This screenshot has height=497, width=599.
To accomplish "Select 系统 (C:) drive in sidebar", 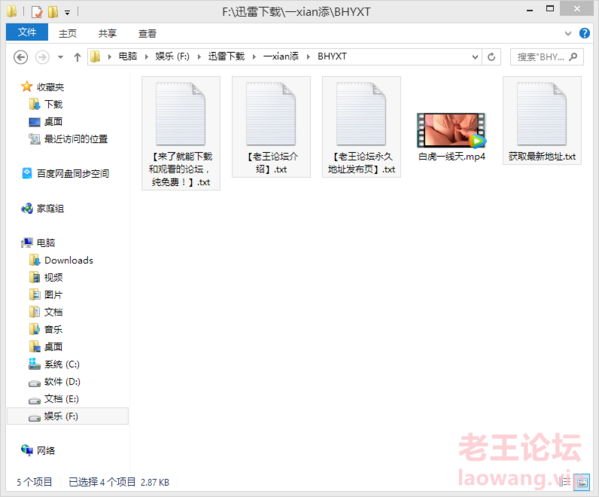I will tap(61, 364).
